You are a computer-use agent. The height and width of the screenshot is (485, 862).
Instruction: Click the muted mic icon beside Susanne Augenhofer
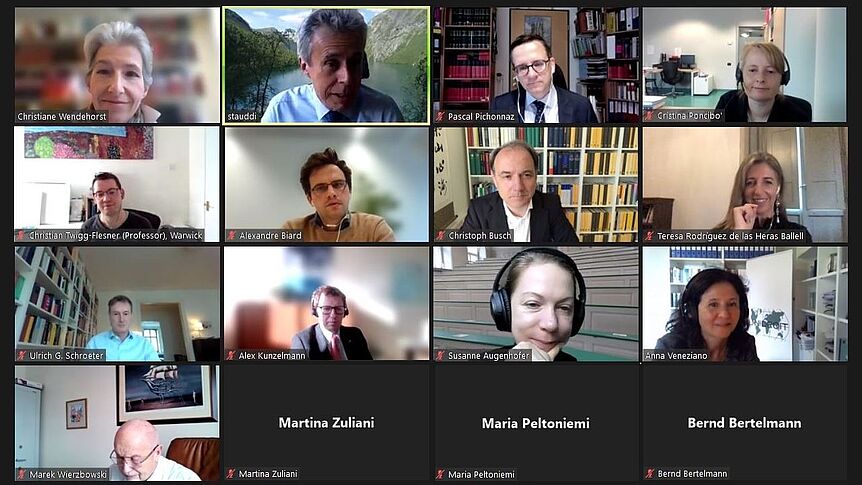click(x=440, y=355)
